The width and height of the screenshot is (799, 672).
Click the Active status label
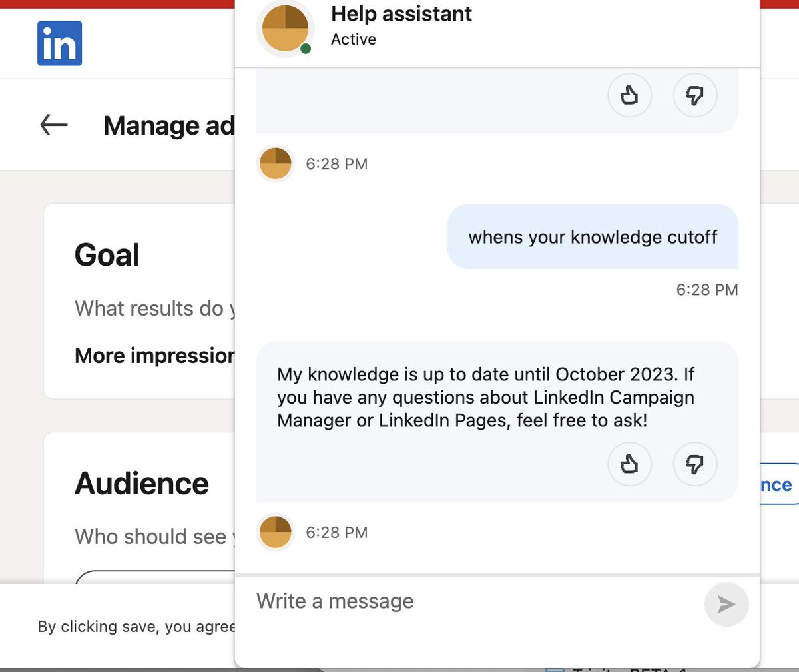click(354, 39)
